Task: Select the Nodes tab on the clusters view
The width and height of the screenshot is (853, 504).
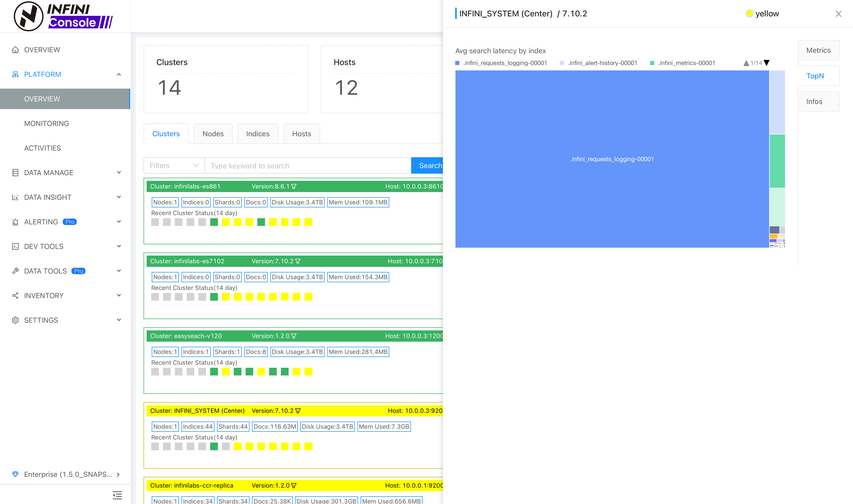Action: click(213, 133)
